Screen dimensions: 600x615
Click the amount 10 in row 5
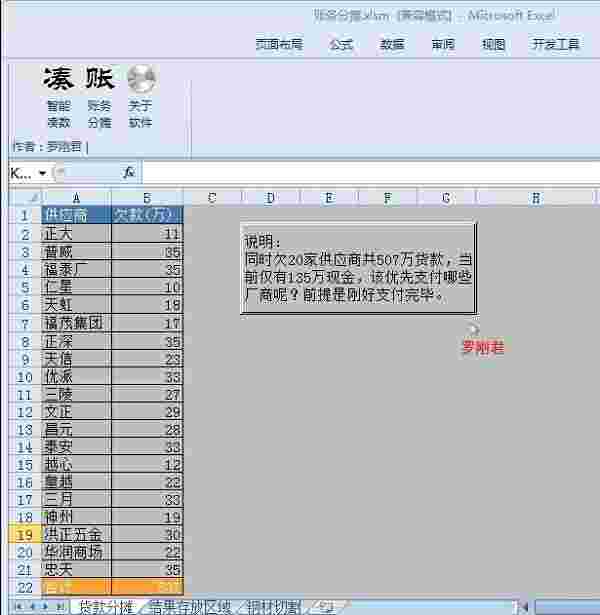tap(147, 287)
